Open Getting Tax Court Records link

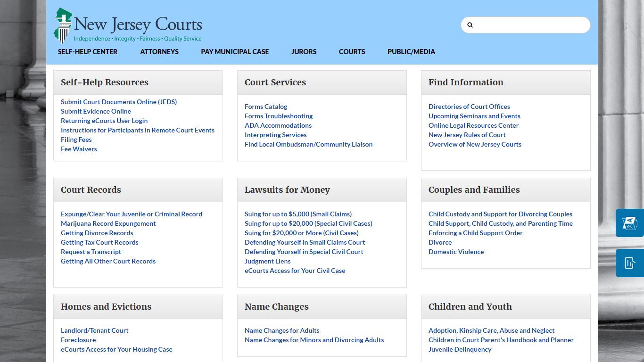[99, 242]
